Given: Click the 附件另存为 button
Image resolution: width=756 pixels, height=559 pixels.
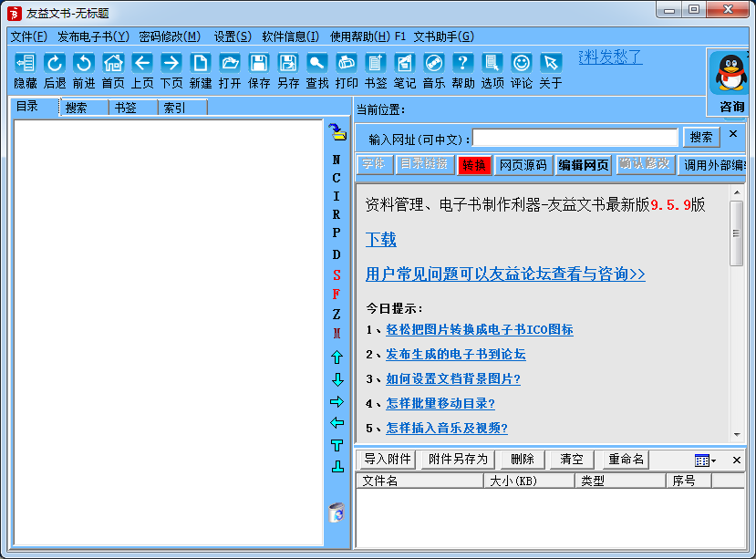Looking at the screenshot, I should [x=458, y=460].
